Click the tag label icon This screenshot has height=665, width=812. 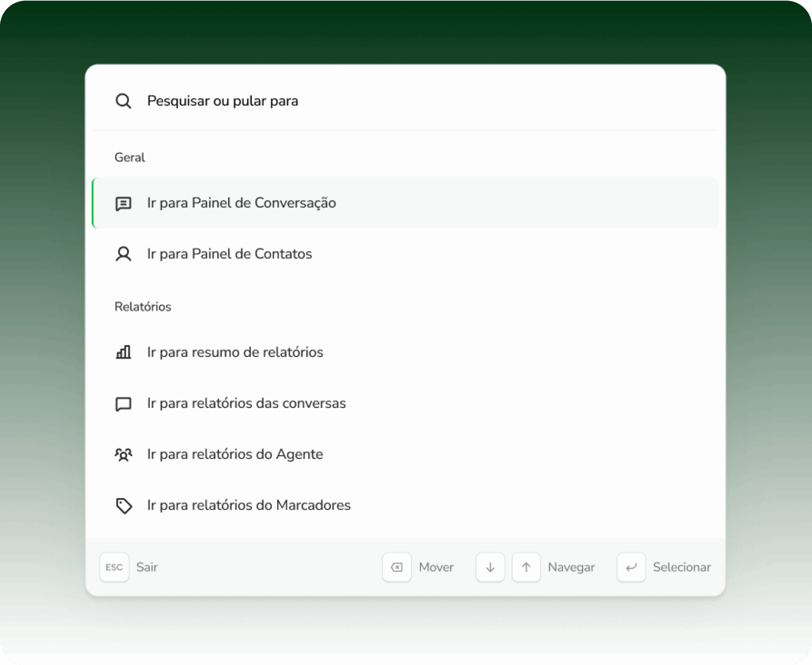[x=124, y=506]
